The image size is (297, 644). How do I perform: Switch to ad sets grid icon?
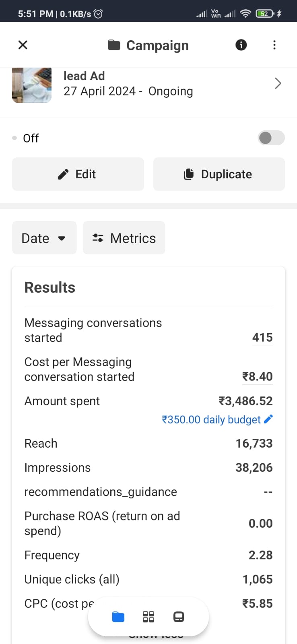pos(148,617)
